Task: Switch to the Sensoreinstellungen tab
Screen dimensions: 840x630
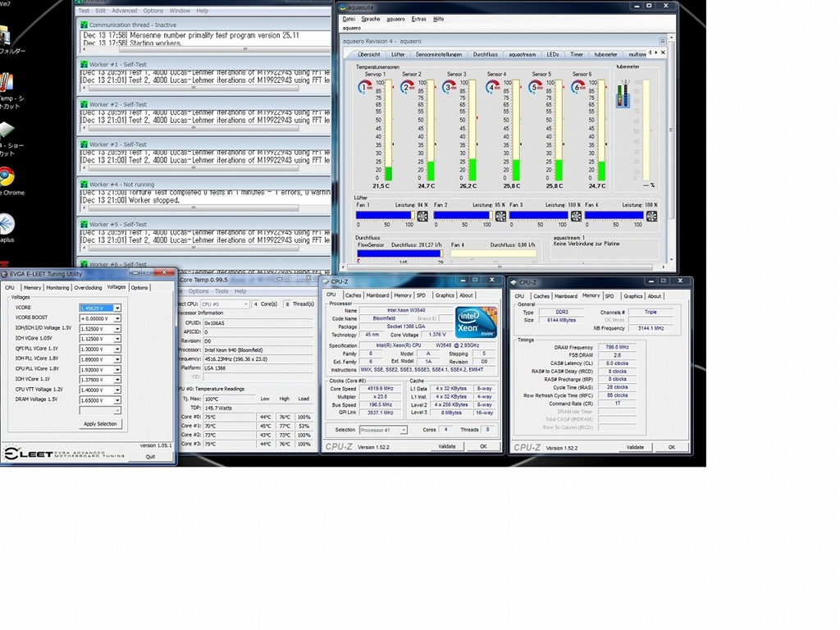Action: coord(438,54)
